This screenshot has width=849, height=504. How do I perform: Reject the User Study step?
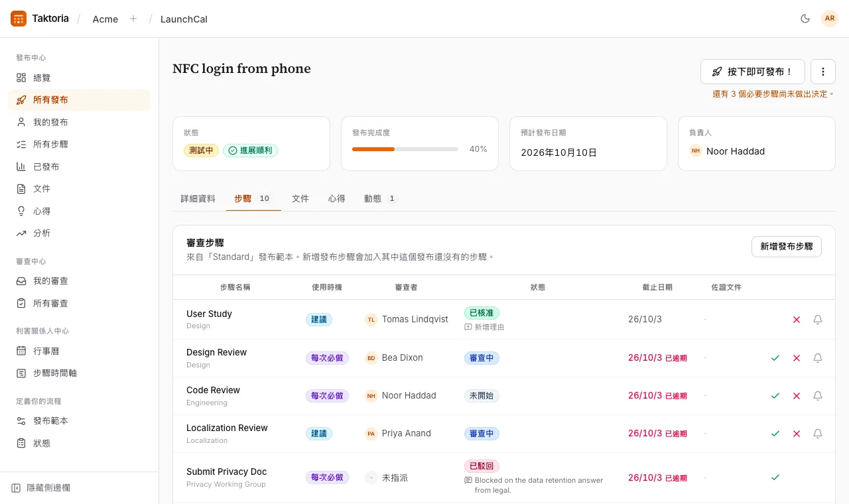click(797, 320)
